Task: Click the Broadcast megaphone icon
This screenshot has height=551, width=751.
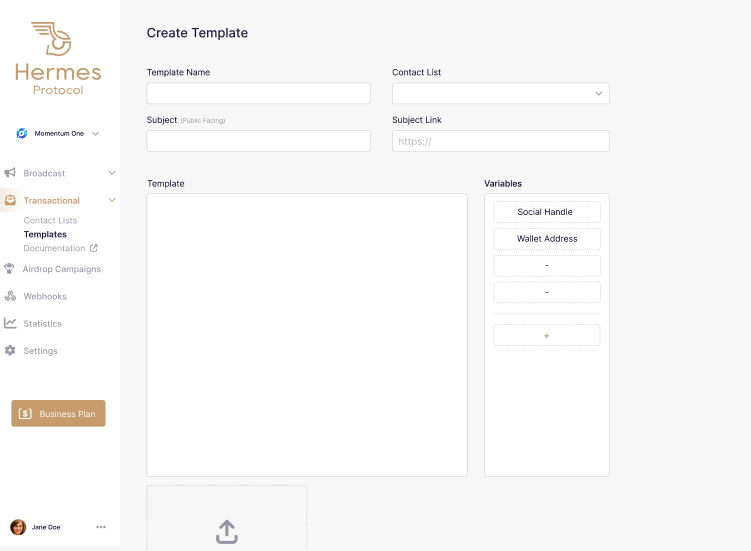Action: 10,173
